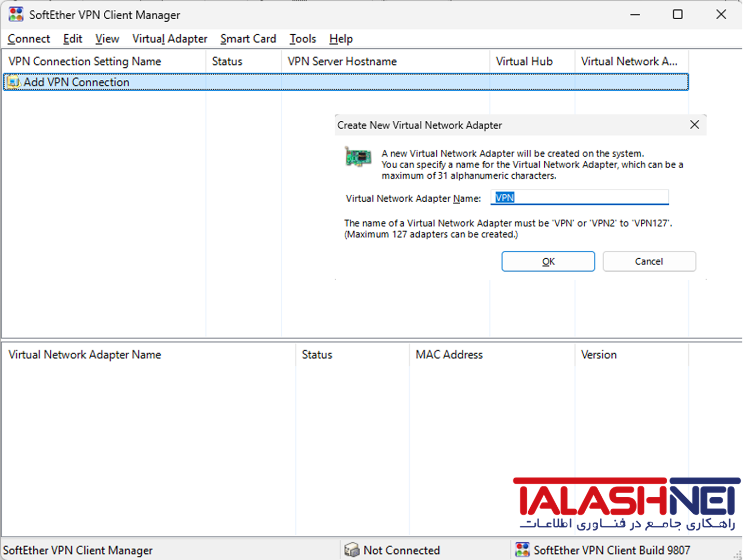Viewport: 743px width, 560px height.
Task: Click the upper list Status column header
Action: [244, 61]
